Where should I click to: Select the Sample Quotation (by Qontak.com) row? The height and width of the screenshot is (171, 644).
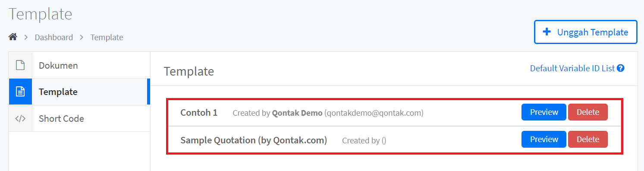(394, 140)
